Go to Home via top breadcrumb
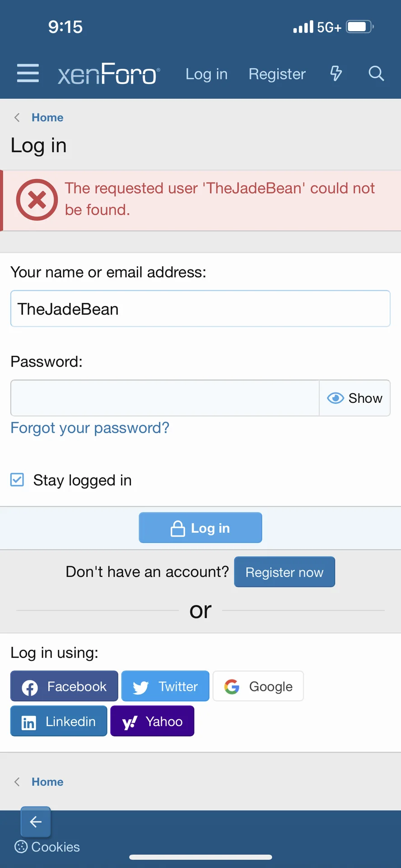 click(47, 118)
